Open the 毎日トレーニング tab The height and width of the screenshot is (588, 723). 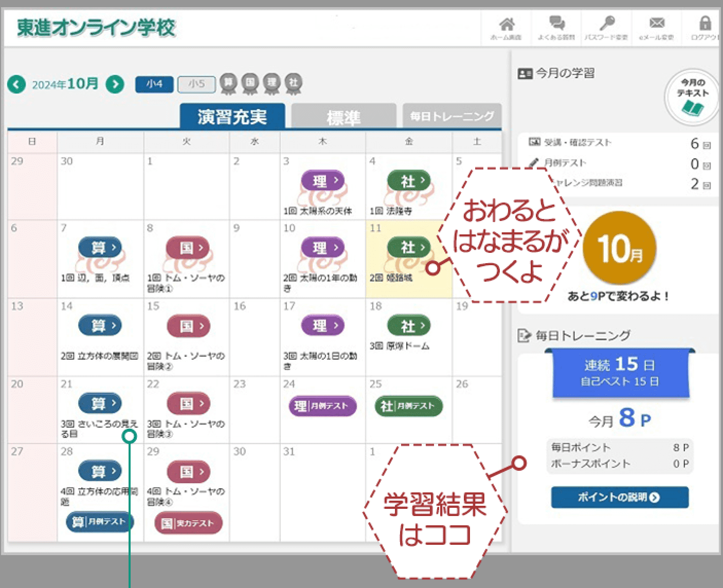click(451, 117)
